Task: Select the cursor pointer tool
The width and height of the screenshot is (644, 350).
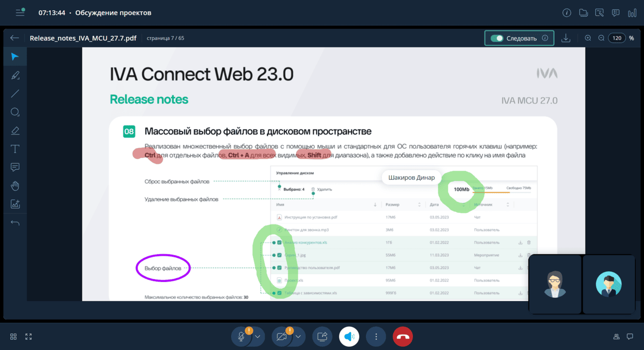Action: (15, 57)
